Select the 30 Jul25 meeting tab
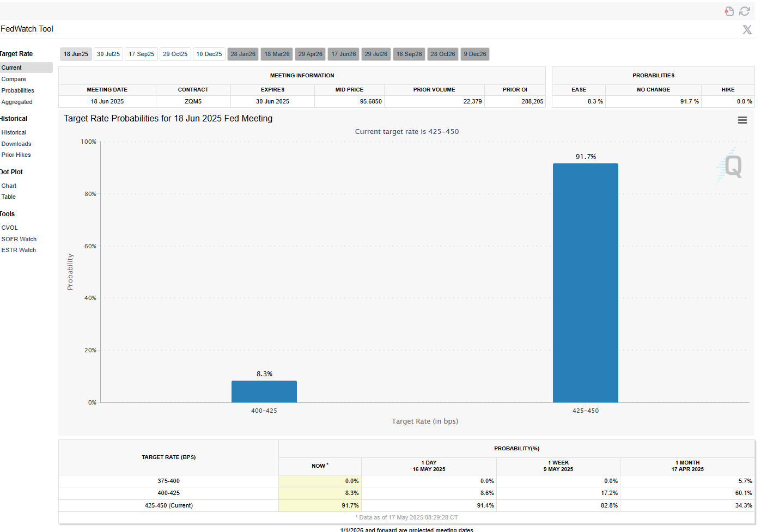The width and height of the screenshot is (761, 532). pos(108,54)
